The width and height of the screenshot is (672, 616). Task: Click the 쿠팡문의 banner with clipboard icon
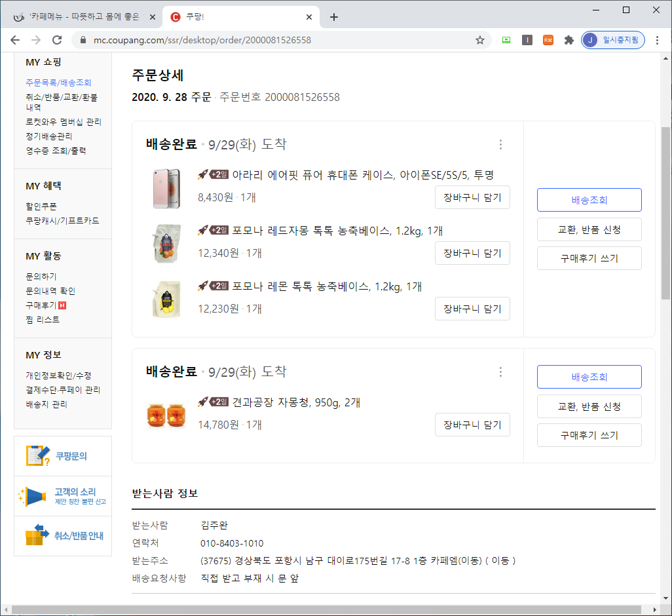63,455
